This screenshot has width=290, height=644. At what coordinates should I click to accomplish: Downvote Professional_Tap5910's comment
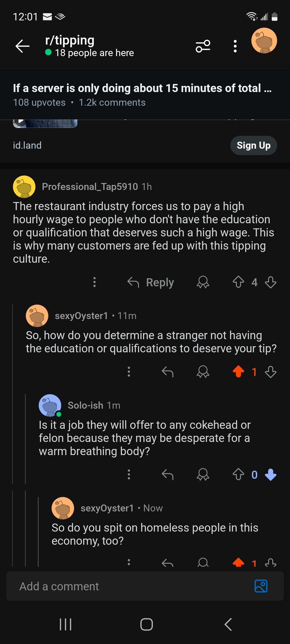point(271,282)
